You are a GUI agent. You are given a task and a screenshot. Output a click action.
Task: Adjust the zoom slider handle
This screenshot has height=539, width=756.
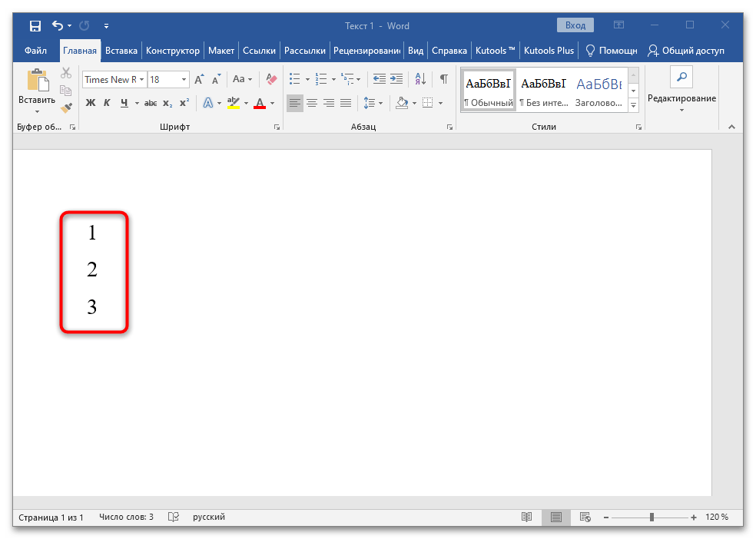tap(652, 517)
